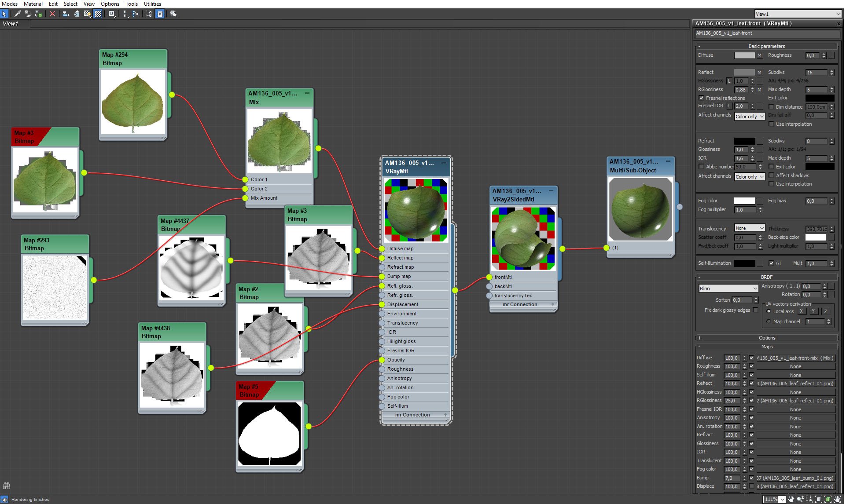
Task: Click the Modes menu in toolbar
Action: click(x=8, y=4)
